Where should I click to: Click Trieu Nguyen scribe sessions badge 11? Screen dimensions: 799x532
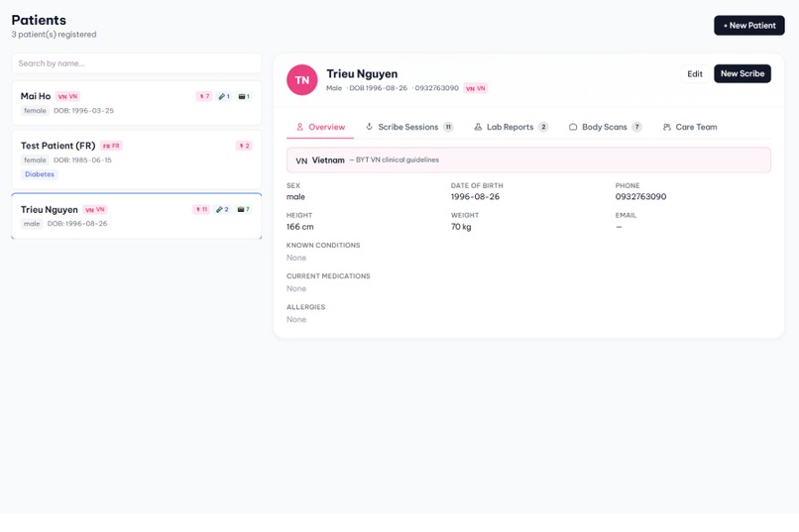[x=201, y=209]
